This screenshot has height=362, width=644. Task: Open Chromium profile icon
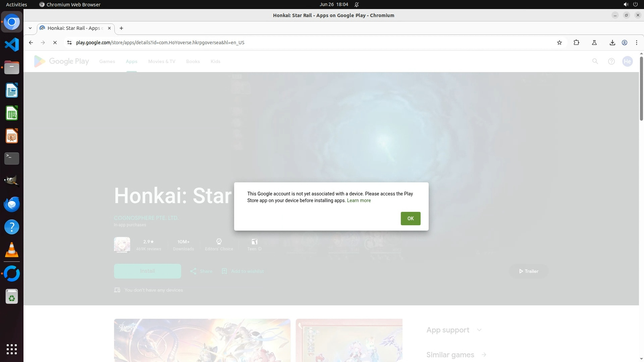[625, 43]
